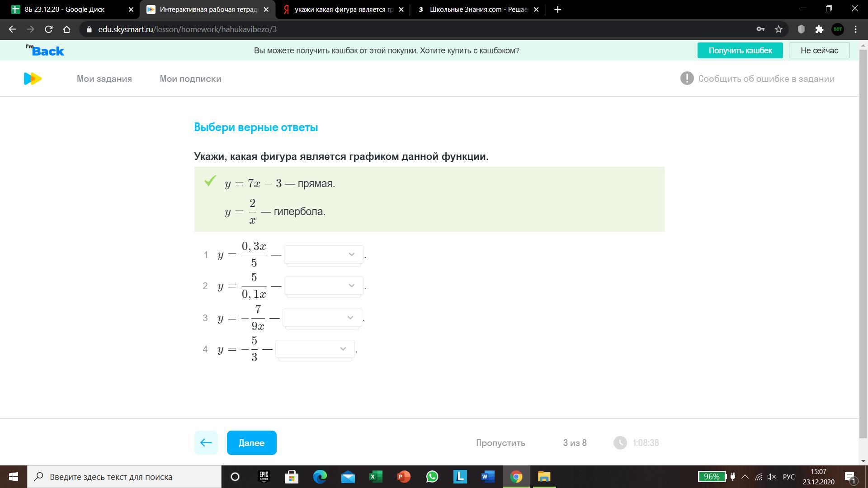
Task: Open Excel from the taskbar
Action: (376, 477)
